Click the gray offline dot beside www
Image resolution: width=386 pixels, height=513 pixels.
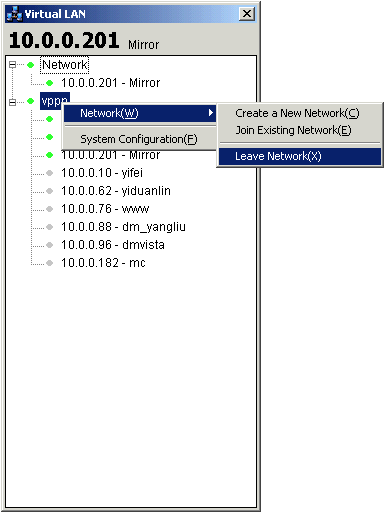click(x=50, y=209)
